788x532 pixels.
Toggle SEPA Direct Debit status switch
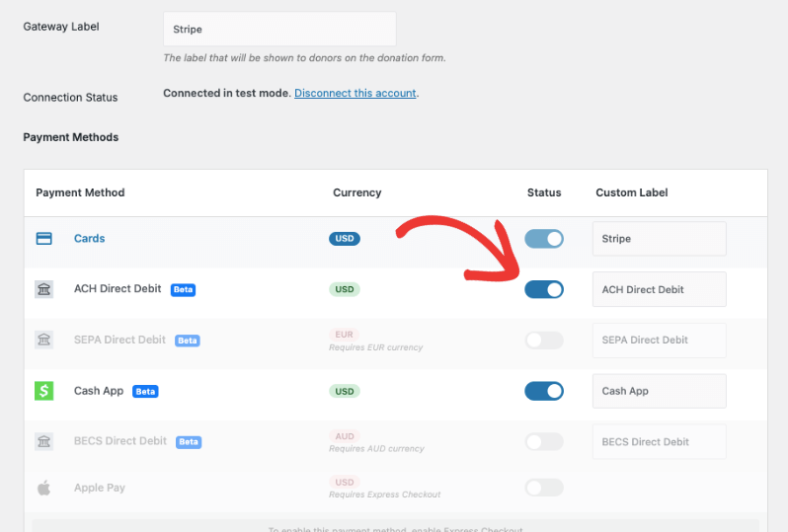[x=544, y=341]
